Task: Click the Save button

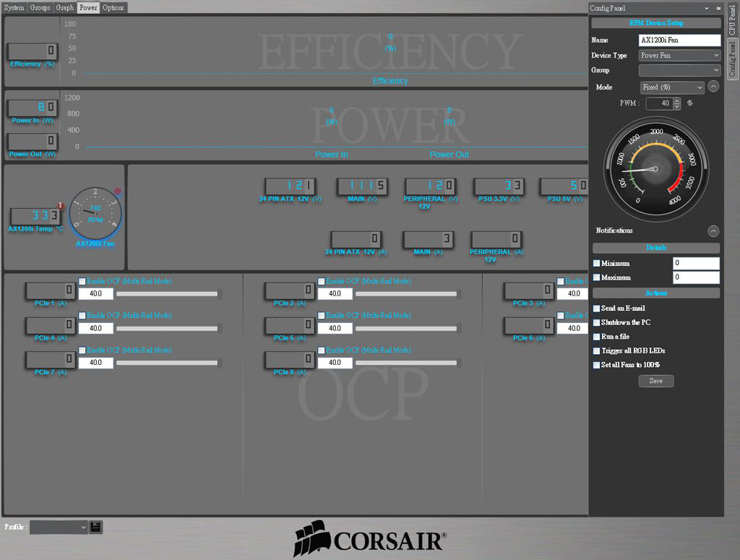Action: pyautogui.click(x=656, y=381)
